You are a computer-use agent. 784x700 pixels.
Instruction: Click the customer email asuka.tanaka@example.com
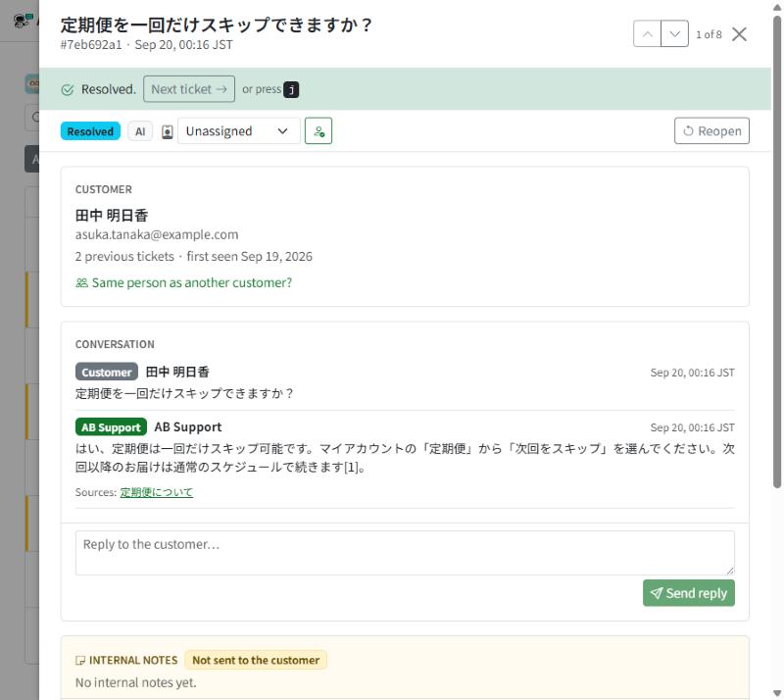pyautogui.click(x=157, y=234)
